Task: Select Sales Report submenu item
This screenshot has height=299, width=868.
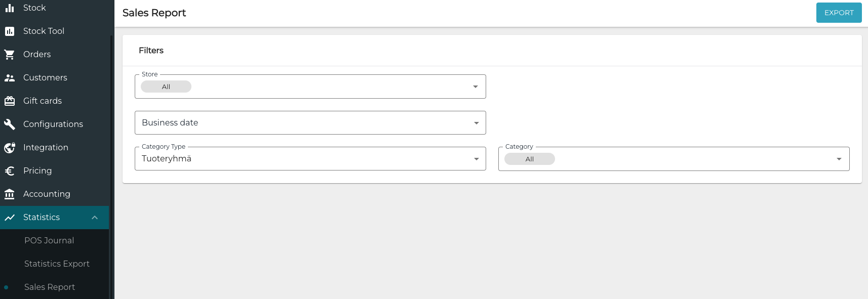Action: coord(50,287)
